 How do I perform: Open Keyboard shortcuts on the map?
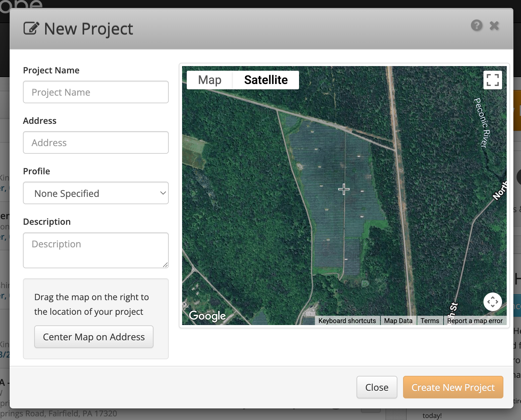click(347, 321)
